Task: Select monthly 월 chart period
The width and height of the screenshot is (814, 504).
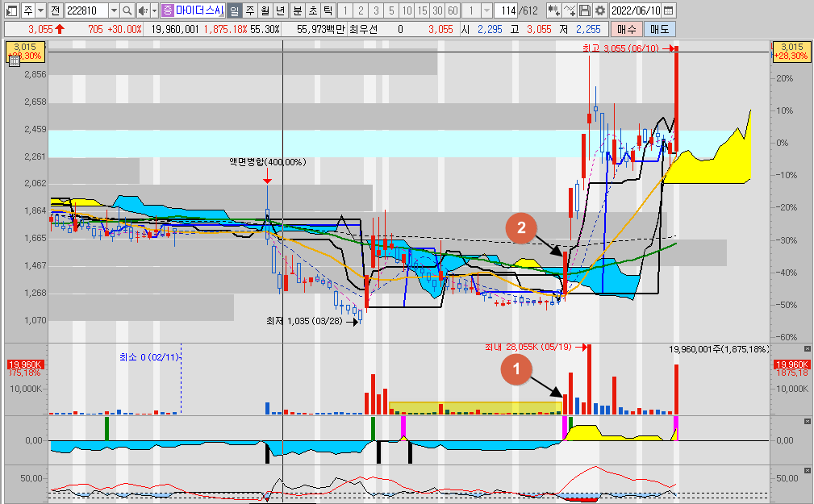Action: 265,10
